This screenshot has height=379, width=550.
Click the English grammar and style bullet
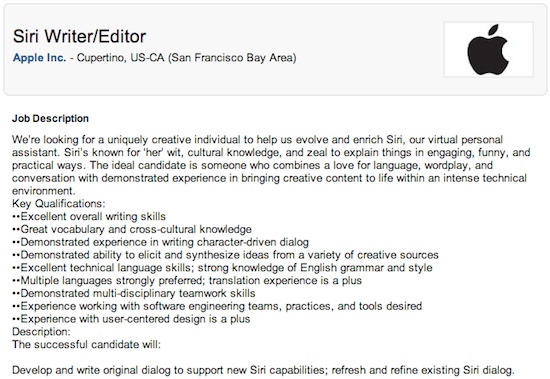point(222,268)
